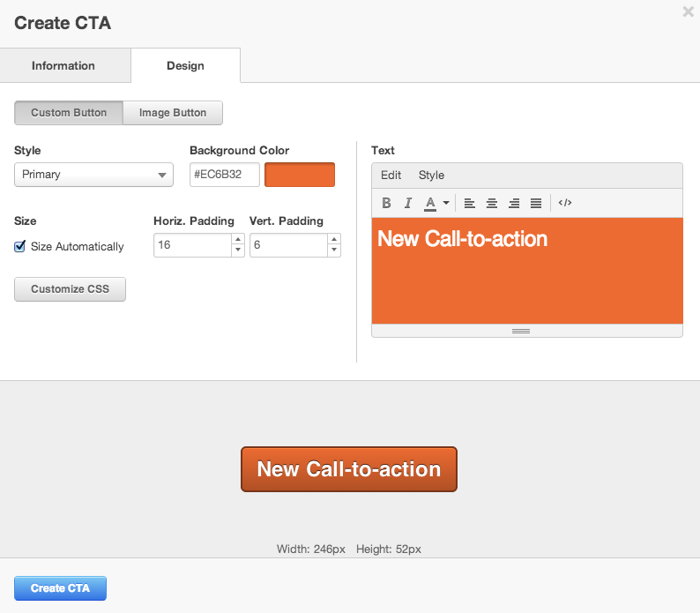Justify text in editor toolbar

pyautogui.click(x=536, y=203)
